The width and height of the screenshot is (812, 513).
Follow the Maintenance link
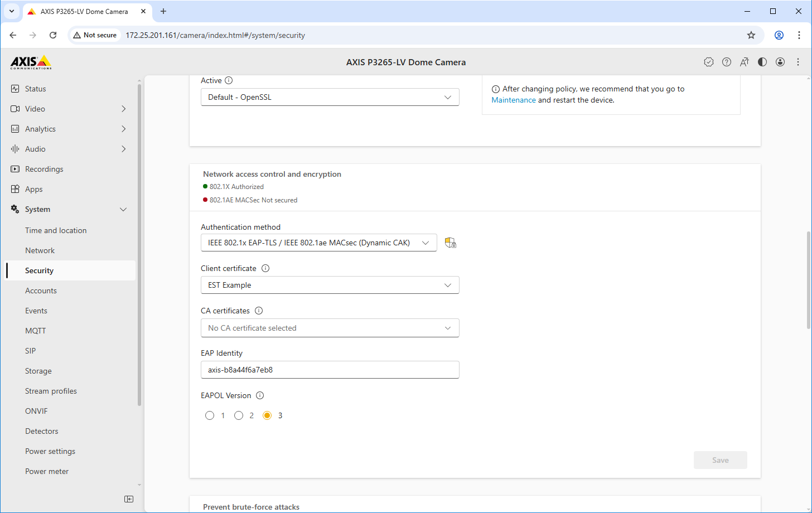click(x=513, y=100)
